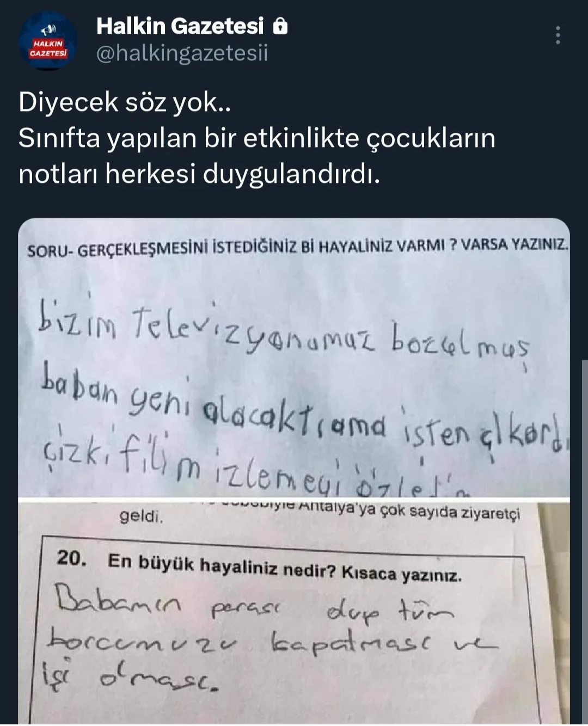Image resolution: width=588 pixels, height=726 pixels.
Task: Tap the @halkingazetesii handle
Action: click(182, 53)
